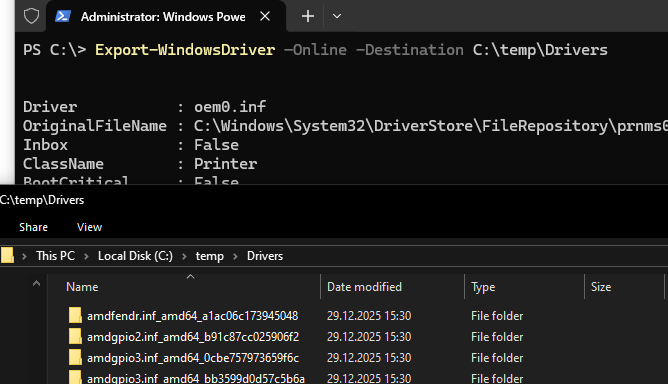Screen dimensions: 668x384
Task: Open the View ribbon tab in Explorer
Action: 89,227
